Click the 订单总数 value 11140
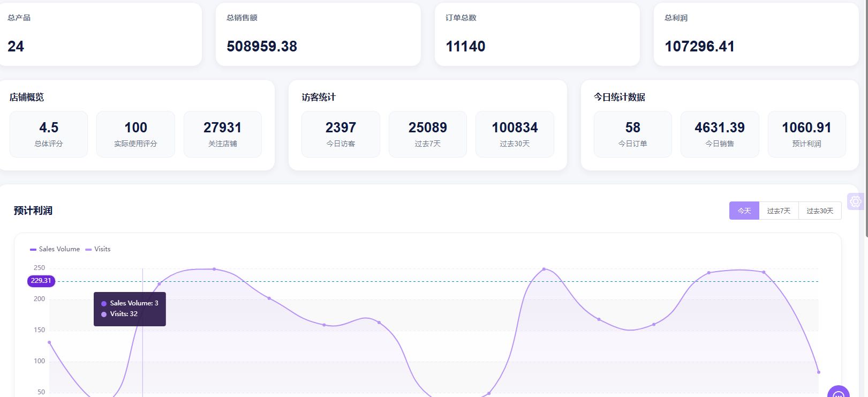The width and height of the screenshot is (868, 397). coord(465,47)
